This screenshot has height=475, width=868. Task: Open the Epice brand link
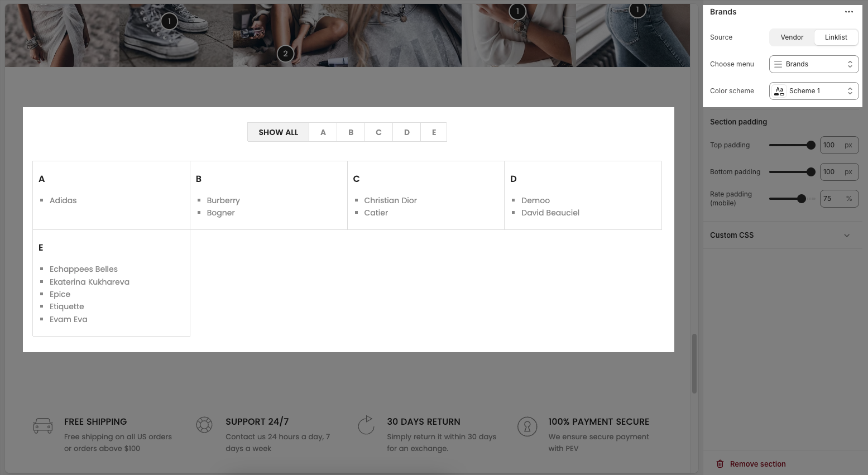click(60, 294)
